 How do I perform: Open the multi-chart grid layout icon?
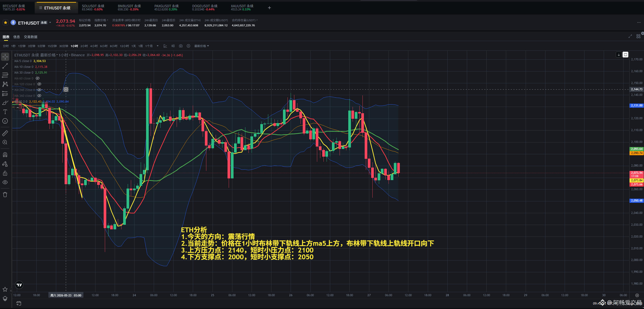click(638, 36)
